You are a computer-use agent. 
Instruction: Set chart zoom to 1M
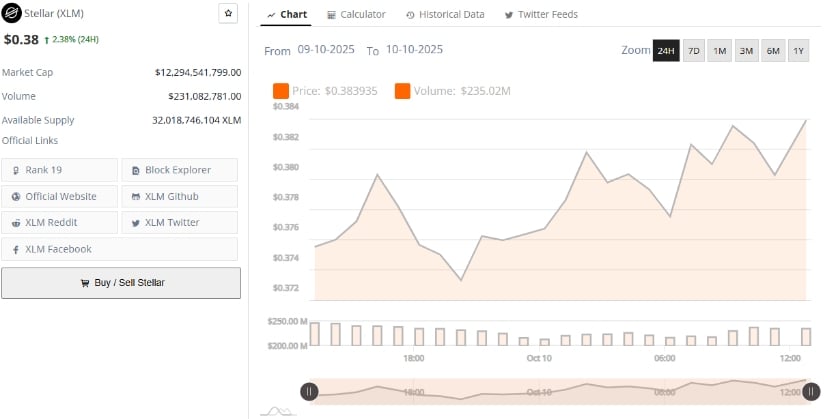coord(719,51)
